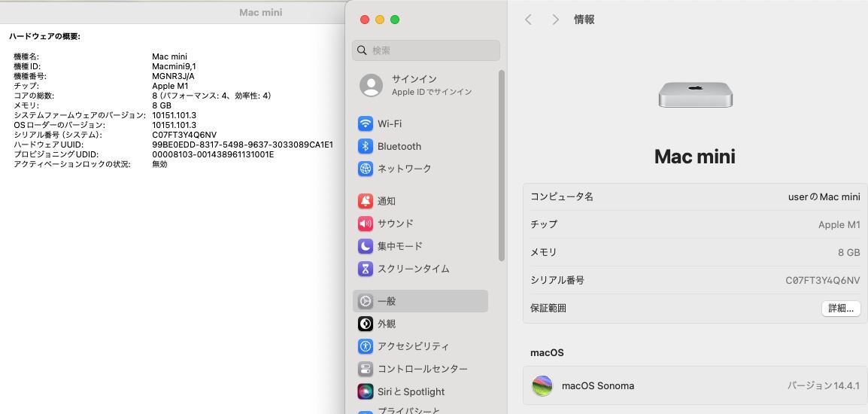Minimize System Settings with yellow button
The height and width of the screenshot is (414, 868).
(380, 20)
